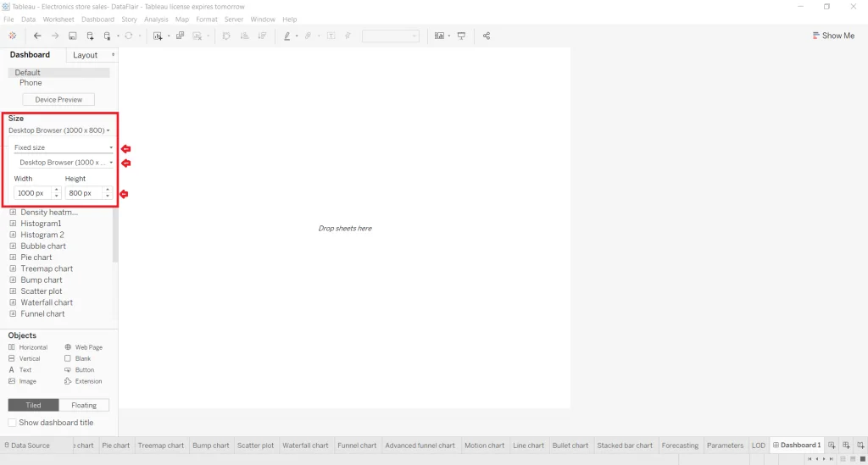Screen dimensions: 868x465
Task: Click the Fix Axes pin toolbar icon
Action: [348, 36]
